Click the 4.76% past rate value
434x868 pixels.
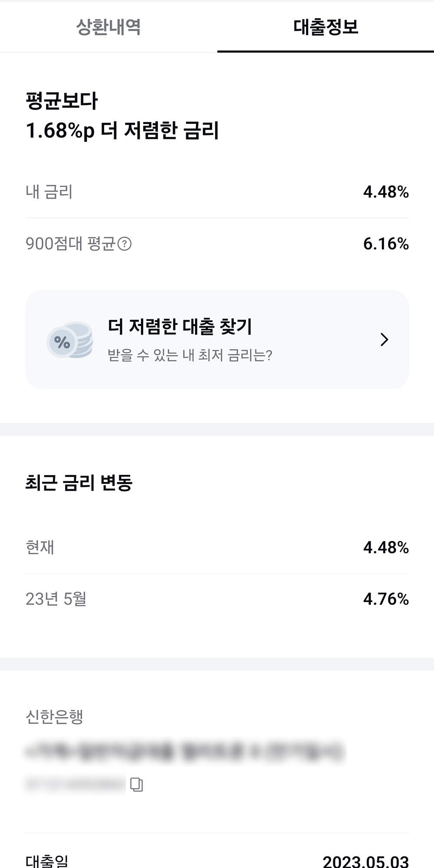pyautogui.click(x=386, y=599)
